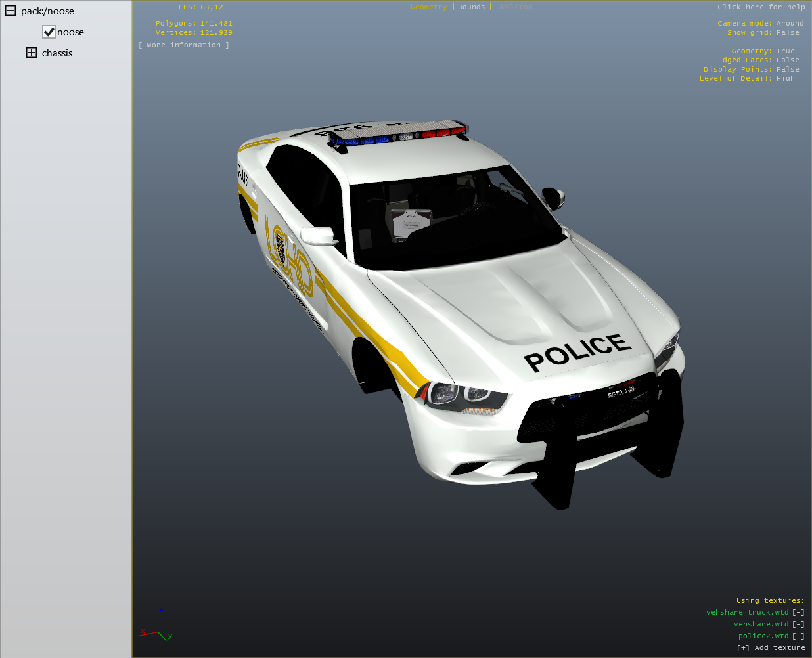Click the 'Click here for help' link

761,7
